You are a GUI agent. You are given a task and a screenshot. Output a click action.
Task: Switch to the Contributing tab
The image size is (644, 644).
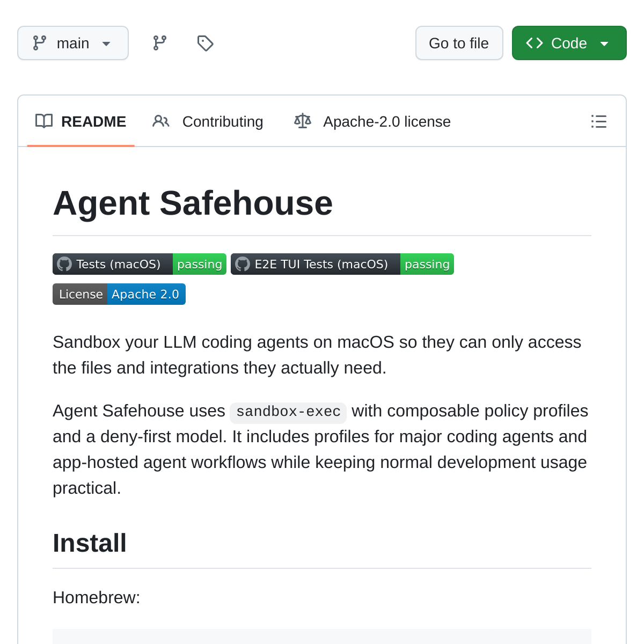[223, 121]
